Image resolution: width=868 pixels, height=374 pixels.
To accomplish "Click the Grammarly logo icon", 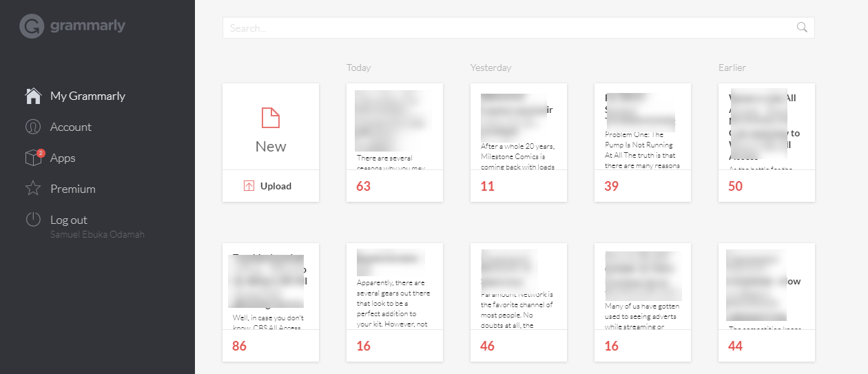I will [32, 26].
